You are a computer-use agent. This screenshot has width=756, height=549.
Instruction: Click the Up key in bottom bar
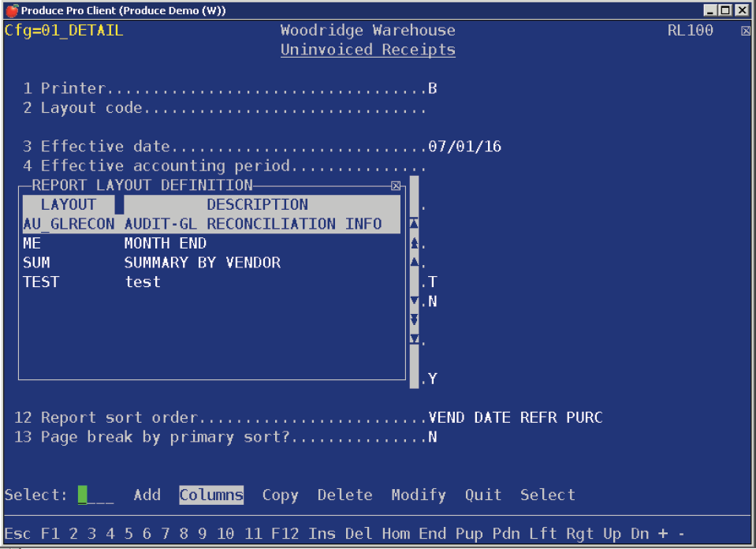(613, 533)
